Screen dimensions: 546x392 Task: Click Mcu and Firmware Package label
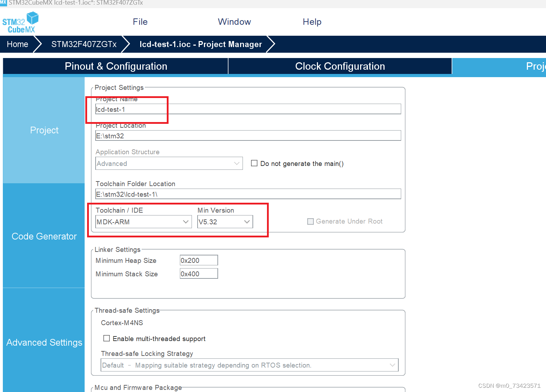coord(138,387)
